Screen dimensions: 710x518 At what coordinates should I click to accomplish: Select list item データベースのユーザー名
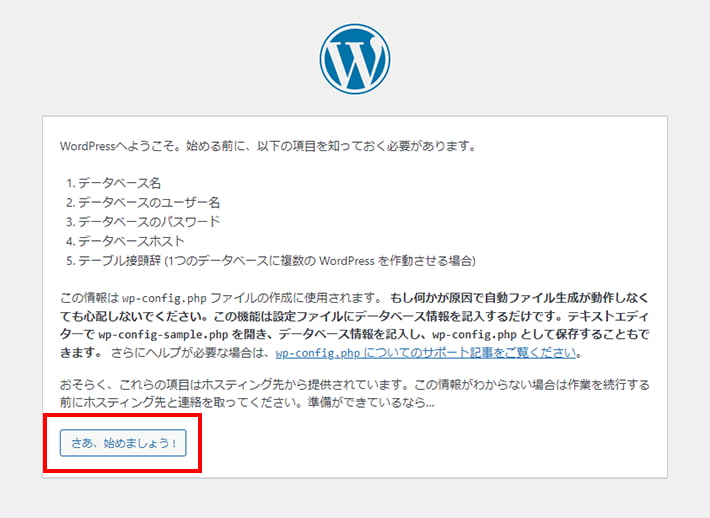point(149,202)
